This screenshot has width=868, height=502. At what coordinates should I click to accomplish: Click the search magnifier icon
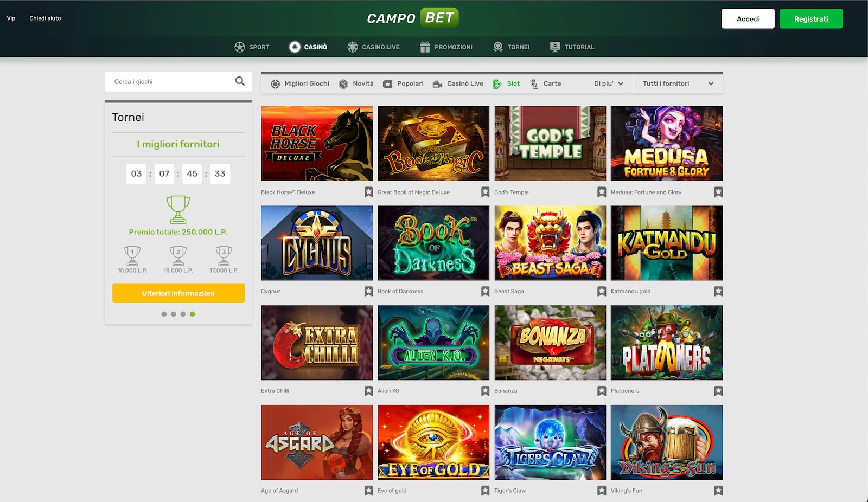pyautogui.click(x=240, y=81)
